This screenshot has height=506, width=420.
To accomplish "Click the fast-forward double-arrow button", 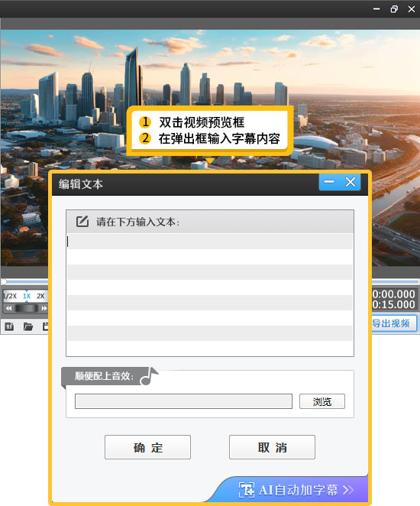I will coord(44,308).
